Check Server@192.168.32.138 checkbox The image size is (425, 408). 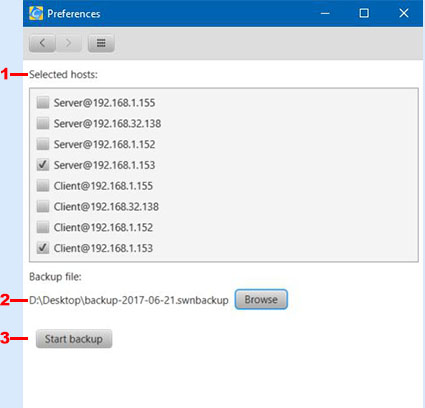(43, 123)
